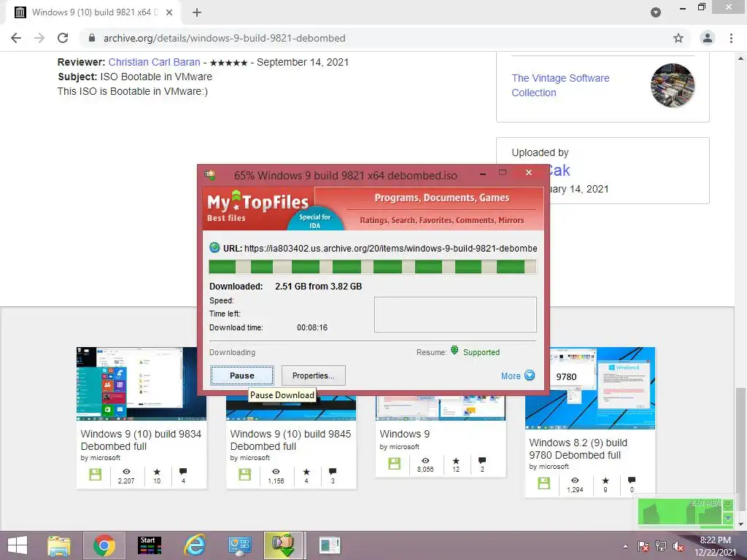Reload the archive.org page
The image size is (747, 560).
coord(63,38)
